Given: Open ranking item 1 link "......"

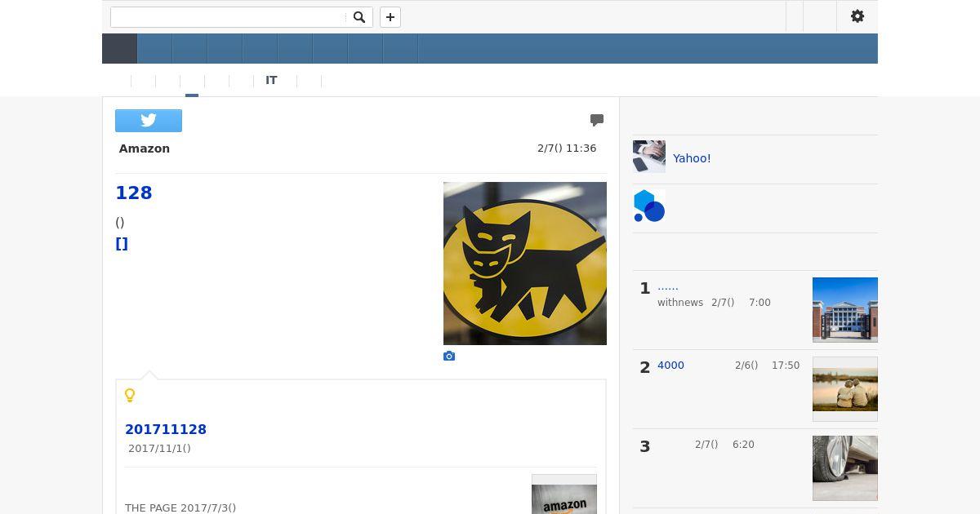Looking at the screenshot, I should point(668,286).
